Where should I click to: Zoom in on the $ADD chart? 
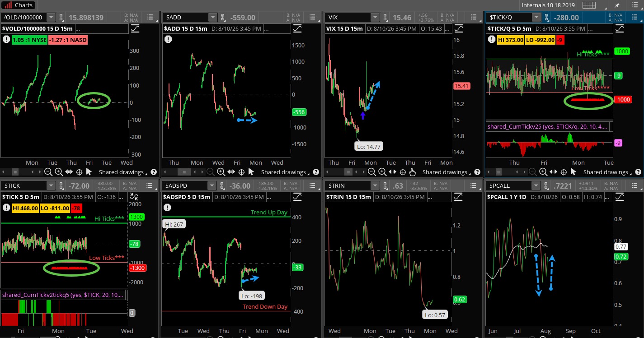(221, 172)
